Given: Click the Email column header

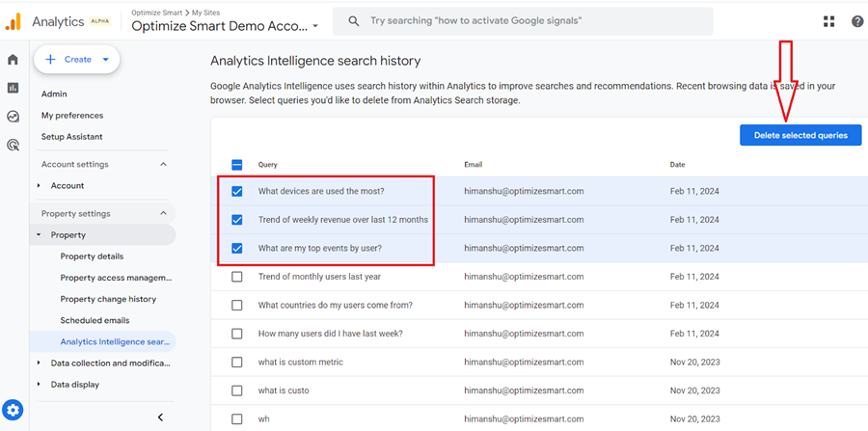Looking at the screenshot, I should point(474,165).
